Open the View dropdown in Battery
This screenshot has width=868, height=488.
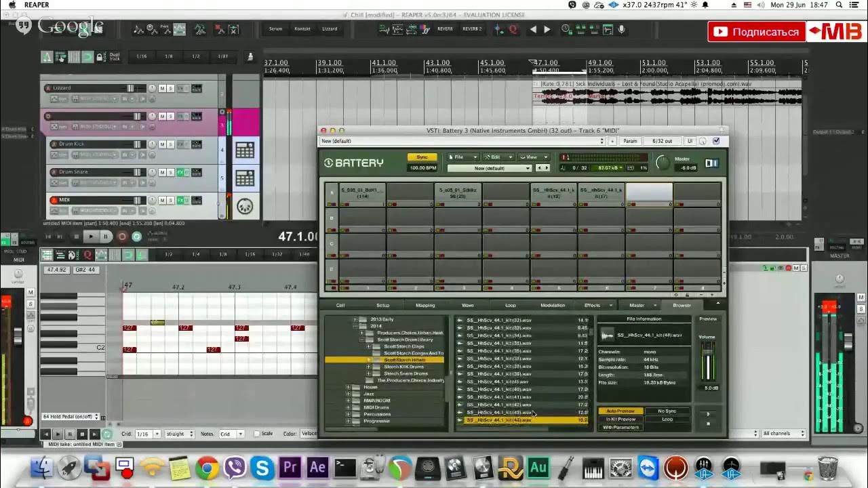pyautogui.click(x=534, y=157)
